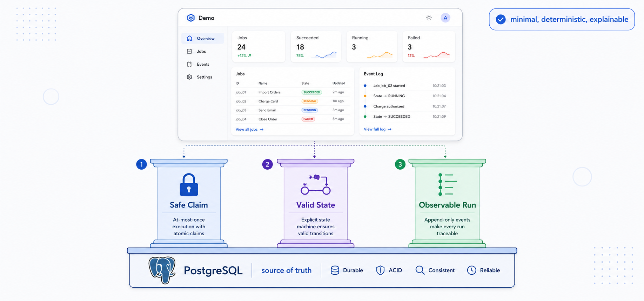Click the Valid State pillar title
Image resolution: width=644 pixels, height=301 pixels.
[x=316, y=205]
